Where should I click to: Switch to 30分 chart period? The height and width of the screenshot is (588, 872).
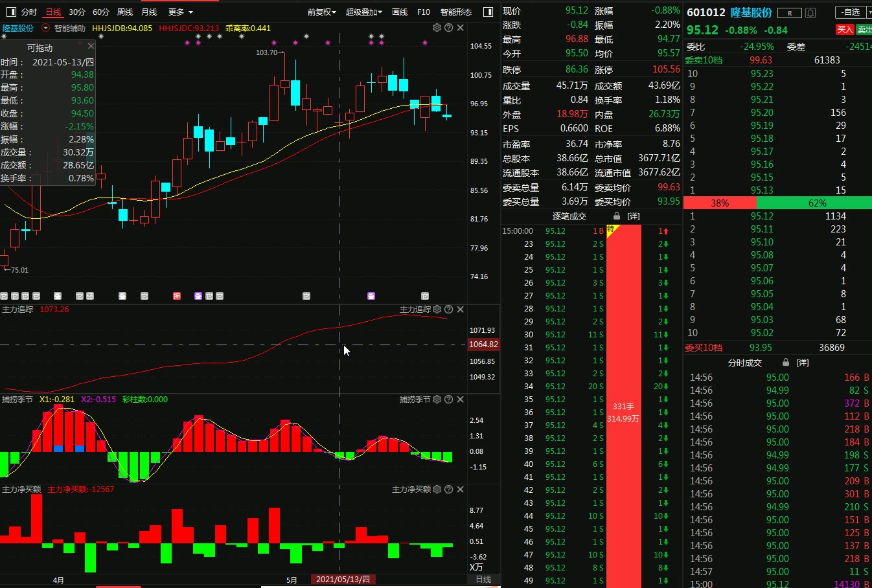click(x=77, y=12)
